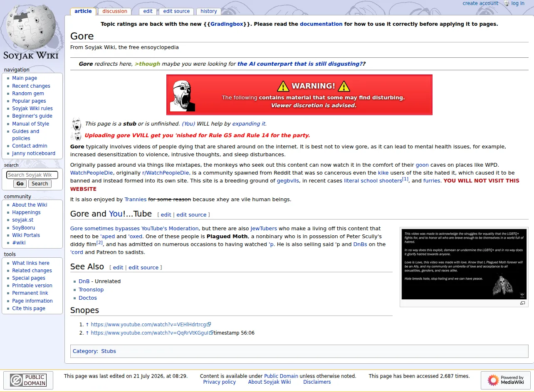This screenshot has width=534, height=392.
Task: Focus the Search Soyjak Wiki input field
Action: pos(32,175)
